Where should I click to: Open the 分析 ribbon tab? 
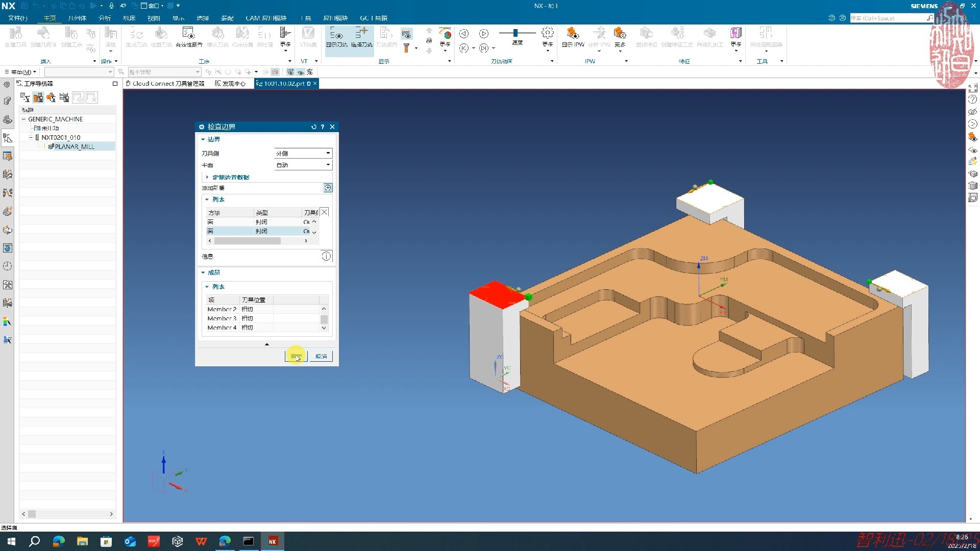tap(105, 18)
